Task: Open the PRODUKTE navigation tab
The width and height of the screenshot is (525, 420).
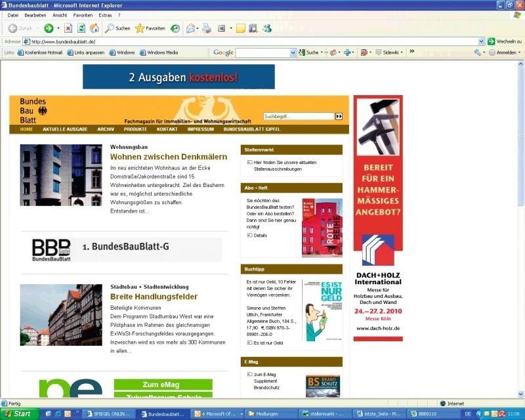Action: click(x=135, y=129)
